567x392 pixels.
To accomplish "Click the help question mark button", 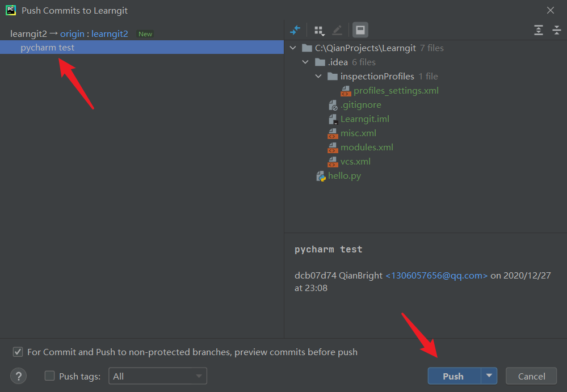I will [18, 376].
